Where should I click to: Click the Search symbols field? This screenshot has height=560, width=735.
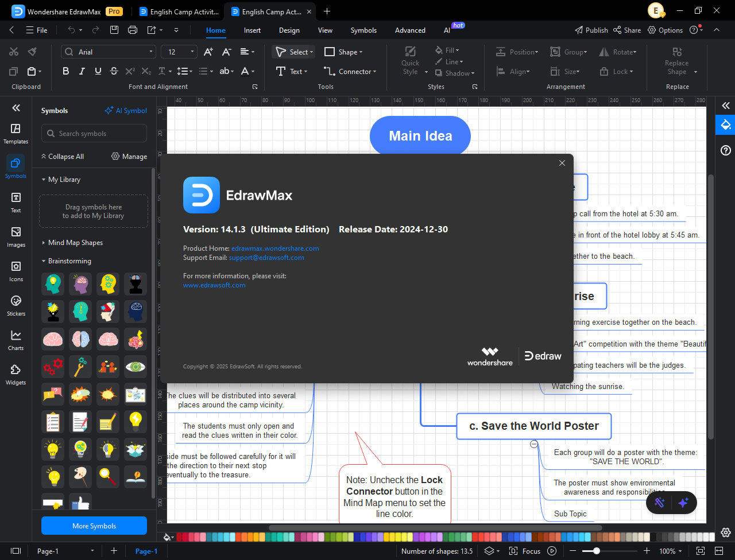[94, 134]
